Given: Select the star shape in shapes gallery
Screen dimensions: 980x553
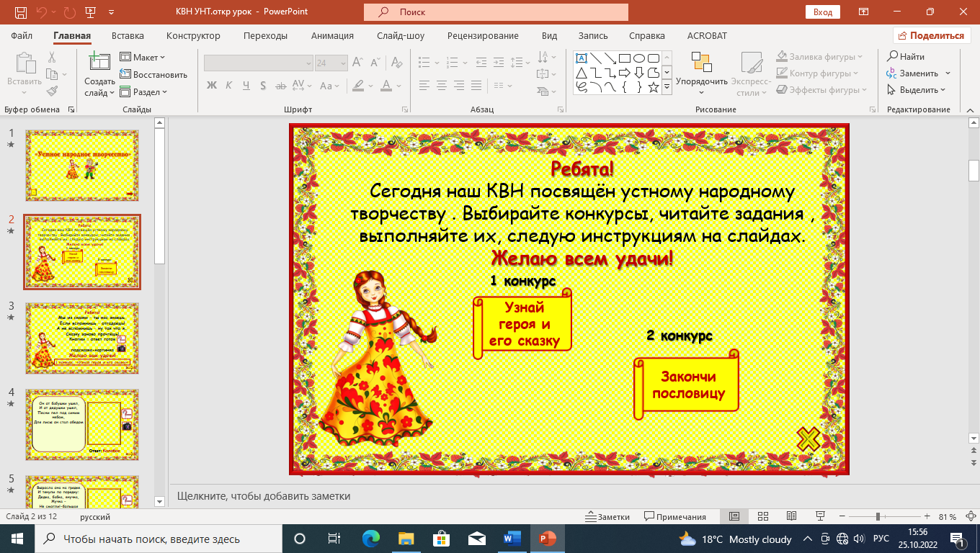Looking at the screenshot, I should click(x=654, y=87).
